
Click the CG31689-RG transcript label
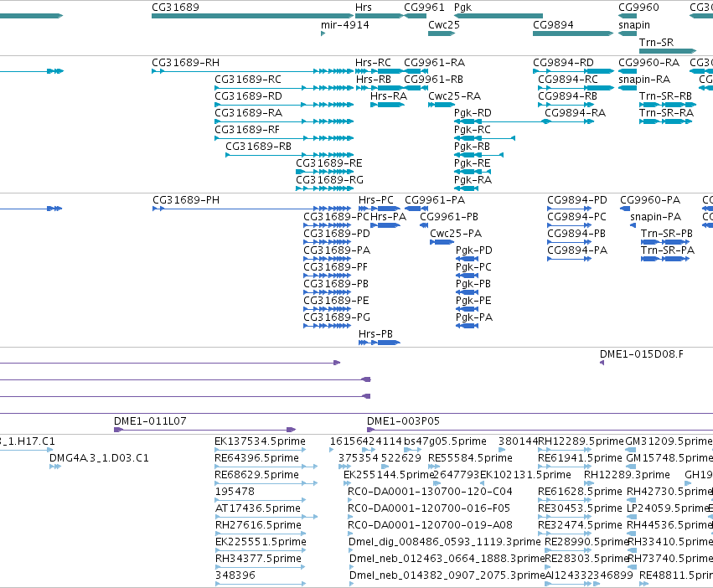[x=329, y=181]
